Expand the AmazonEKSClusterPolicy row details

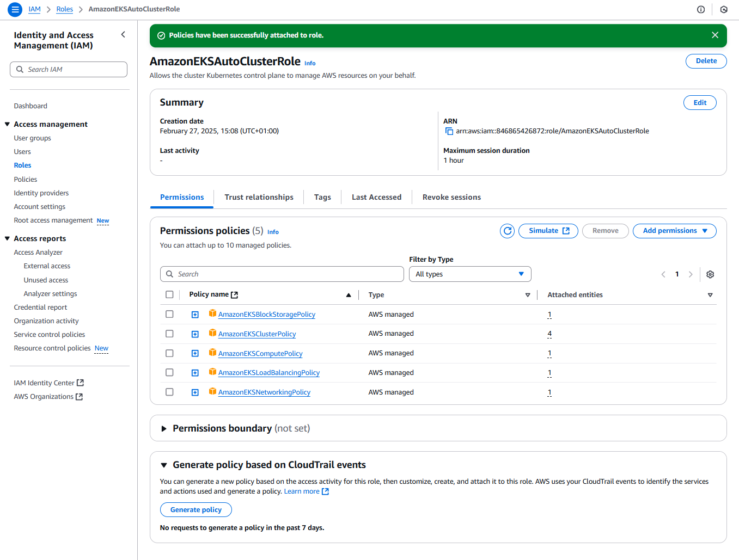[195, 334]
